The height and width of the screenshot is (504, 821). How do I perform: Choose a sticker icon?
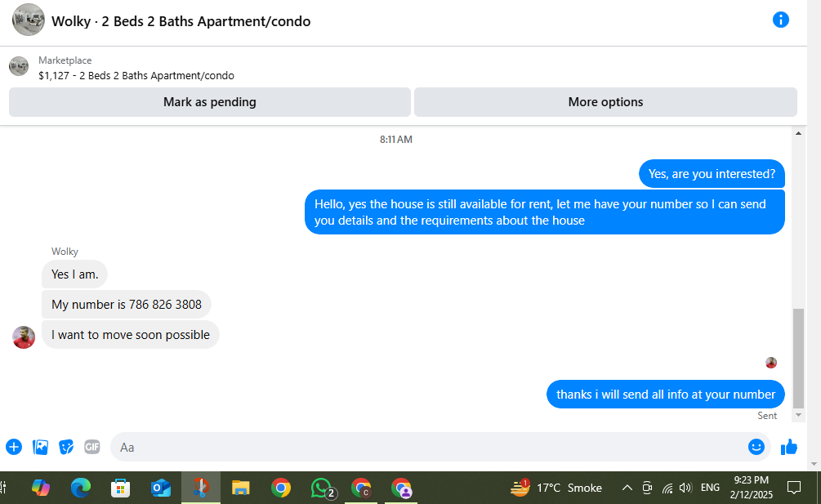pyautogui.click(x=66, y=447)
